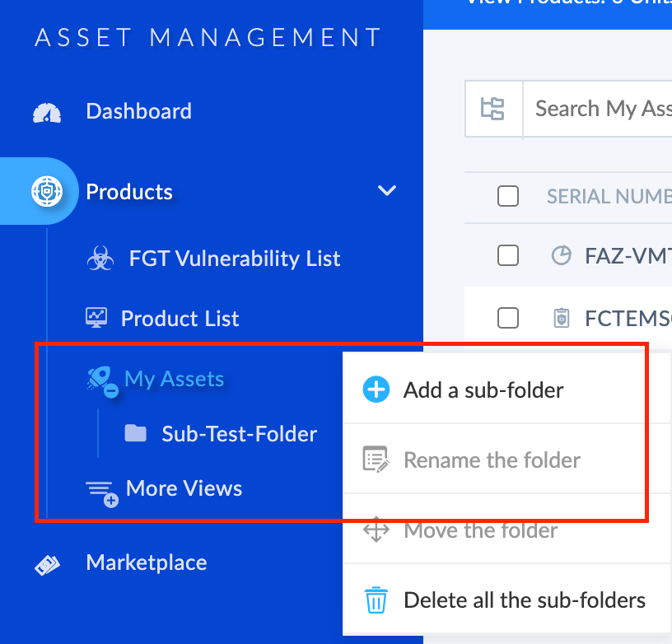Click the Sub-Test-Folder folder icon
The image size is (672, 644).
pyautogui.click(x=135, y=433)
